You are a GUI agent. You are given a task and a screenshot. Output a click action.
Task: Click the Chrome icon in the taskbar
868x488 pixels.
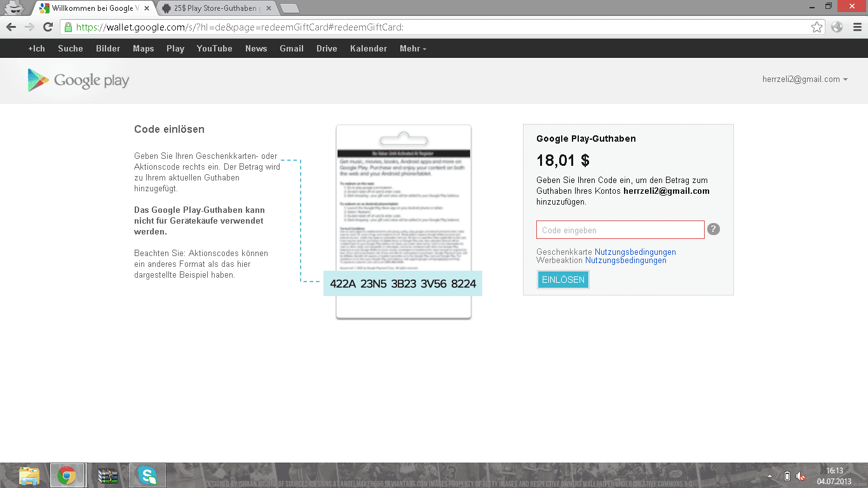67,475
